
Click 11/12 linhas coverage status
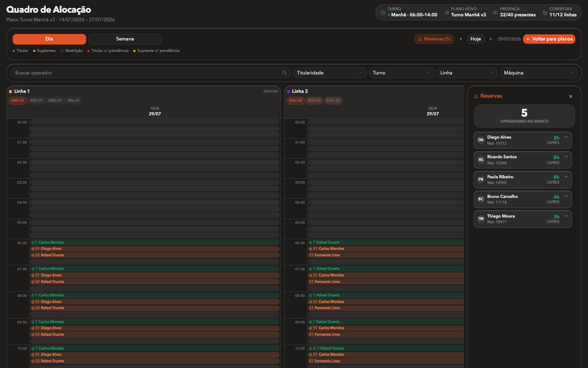pos(563,15)
